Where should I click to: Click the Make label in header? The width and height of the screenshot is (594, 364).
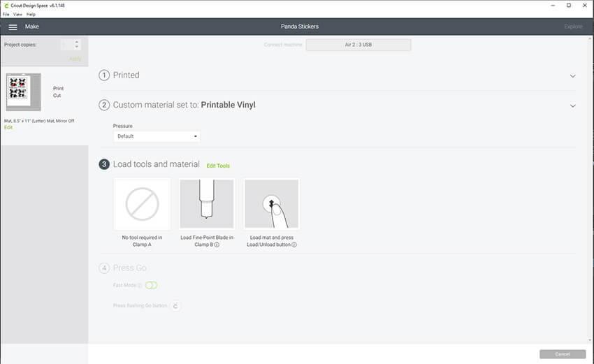coord(32,27)
